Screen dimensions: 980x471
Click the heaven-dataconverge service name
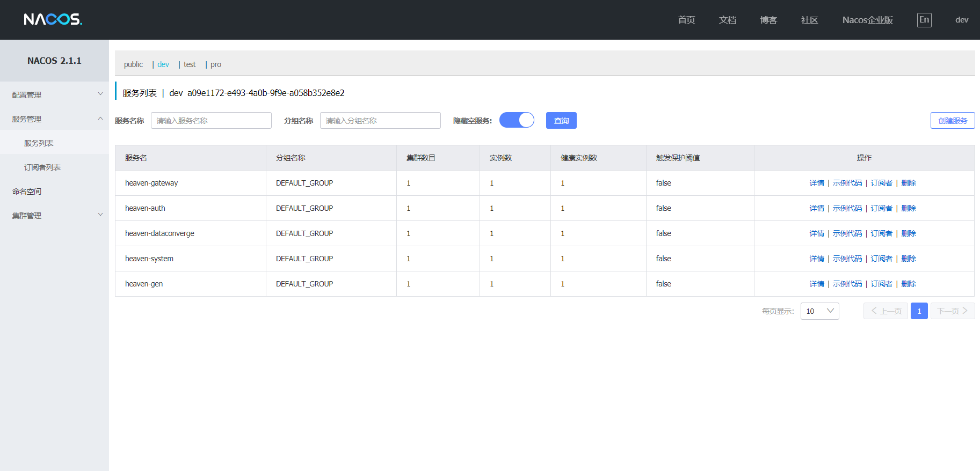coord(159,233)
